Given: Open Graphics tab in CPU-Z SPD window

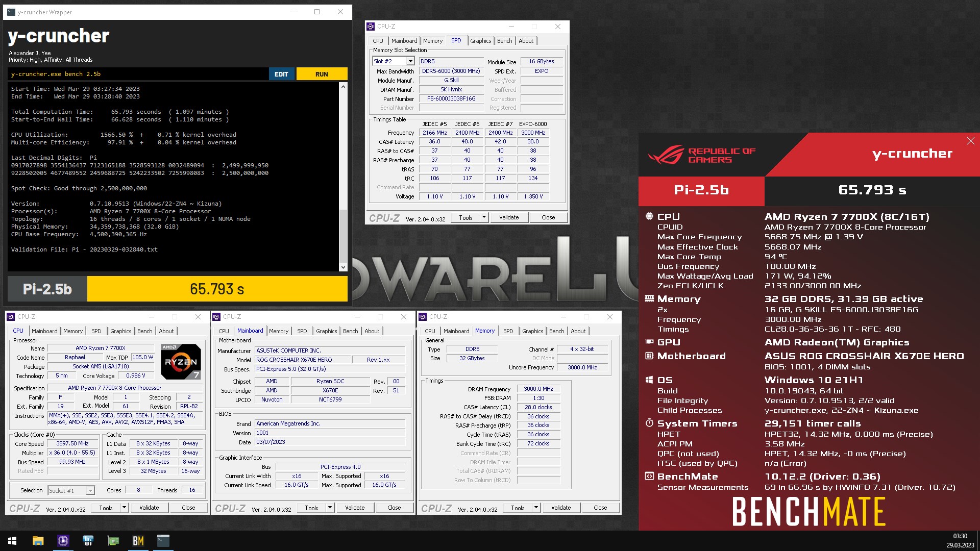Looking at the screenshot, I should 481,41.
